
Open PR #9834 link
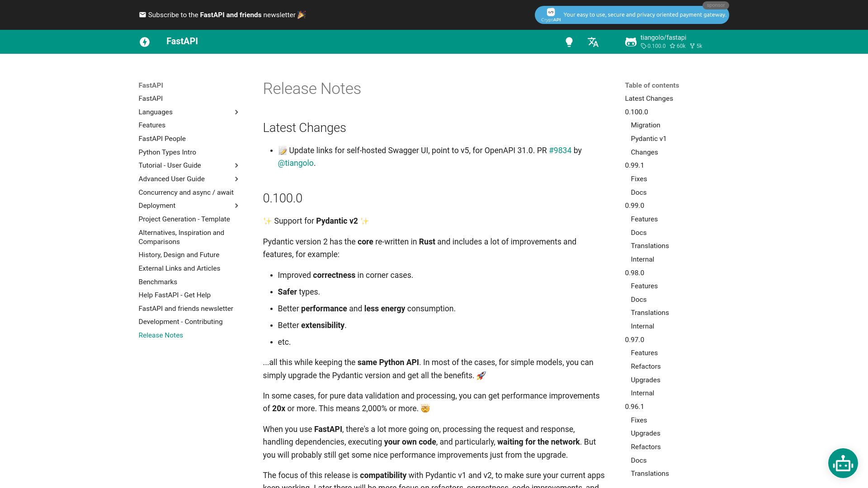pos(560,150)
